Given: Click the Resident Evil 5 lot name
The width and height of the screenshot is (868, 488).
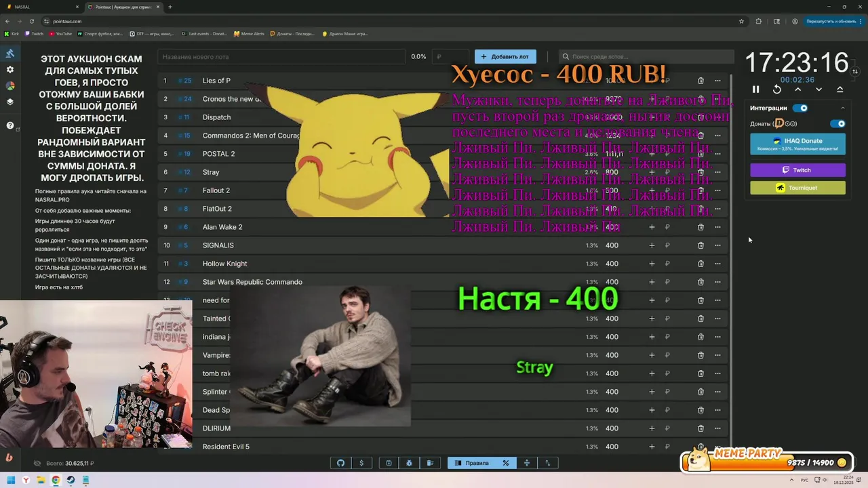Looking at the screenshot, I should (226, 447).
